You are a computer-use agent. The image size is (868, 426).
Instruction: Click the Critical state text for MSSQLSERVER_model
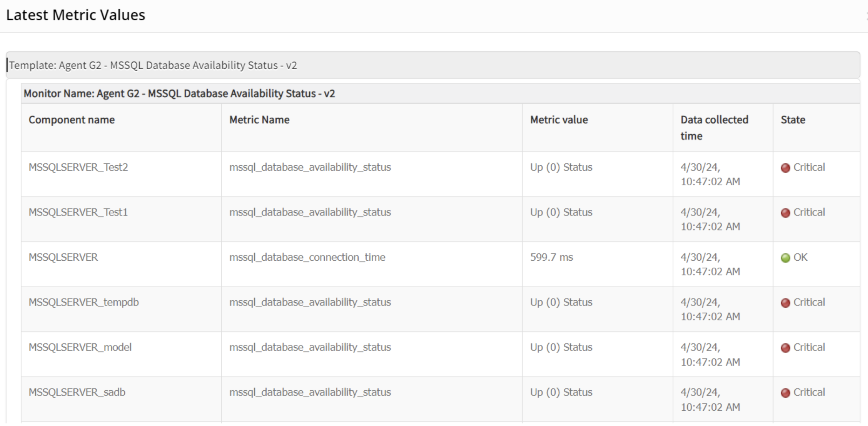(809, 347)
